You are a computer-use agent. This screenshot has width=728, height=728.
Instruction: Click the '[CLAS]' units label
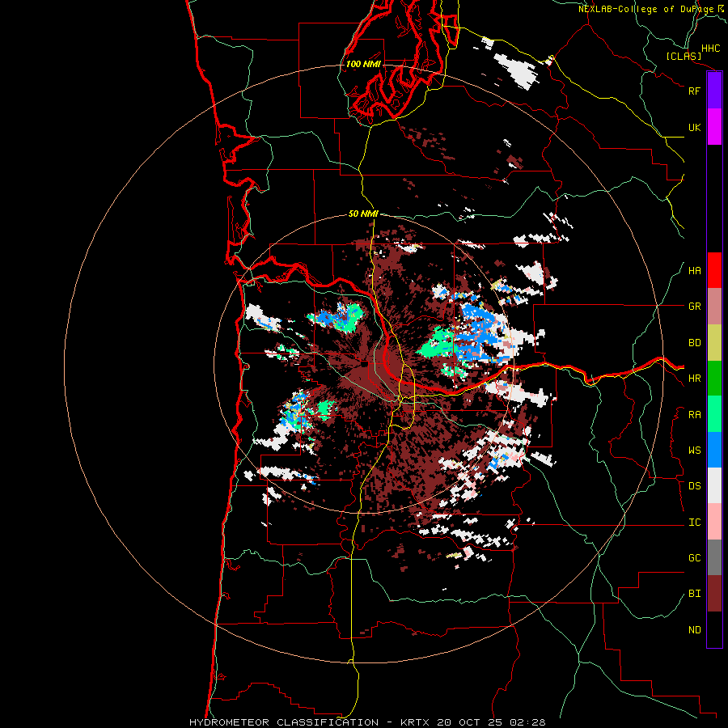tap(684, 56)
